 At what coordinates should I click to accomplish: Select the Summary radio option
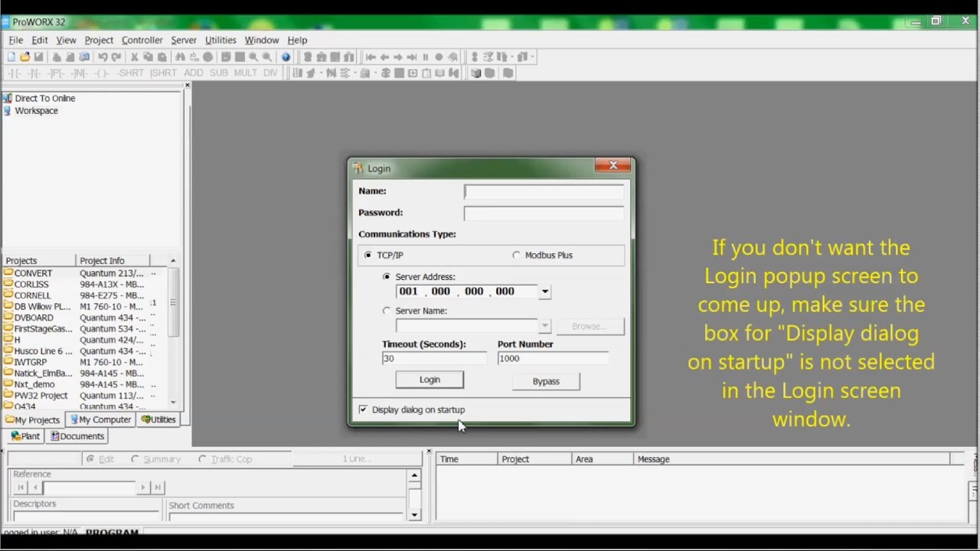pyautogui.click(x=136, y=459)
